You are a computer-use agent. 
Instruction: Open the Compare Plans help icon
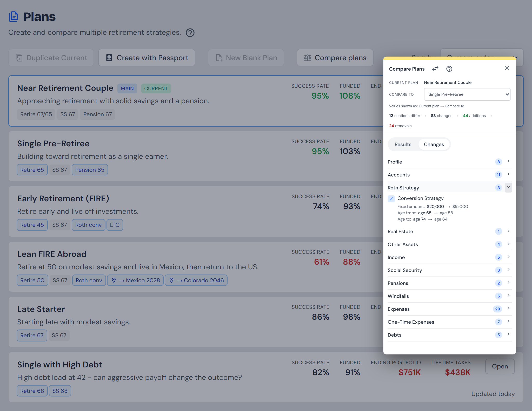click(x=449, y=69)
